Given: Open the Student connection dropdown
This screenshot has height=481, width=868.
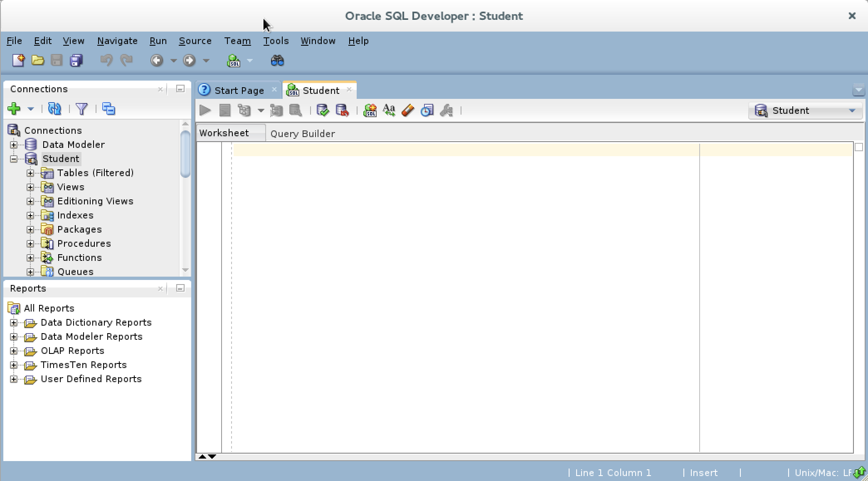Looking at the screenshot, I should [853, 111].
